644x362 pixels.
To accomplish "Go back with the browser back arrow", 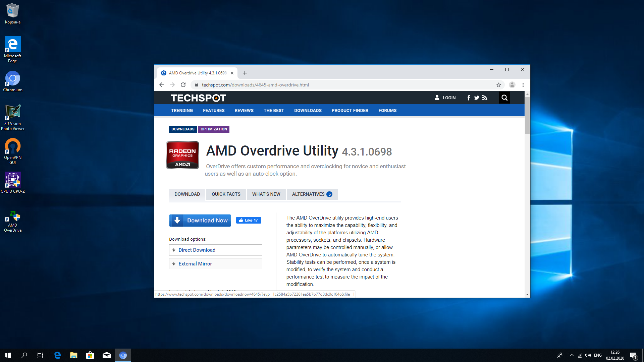I will tap(162, 85).
